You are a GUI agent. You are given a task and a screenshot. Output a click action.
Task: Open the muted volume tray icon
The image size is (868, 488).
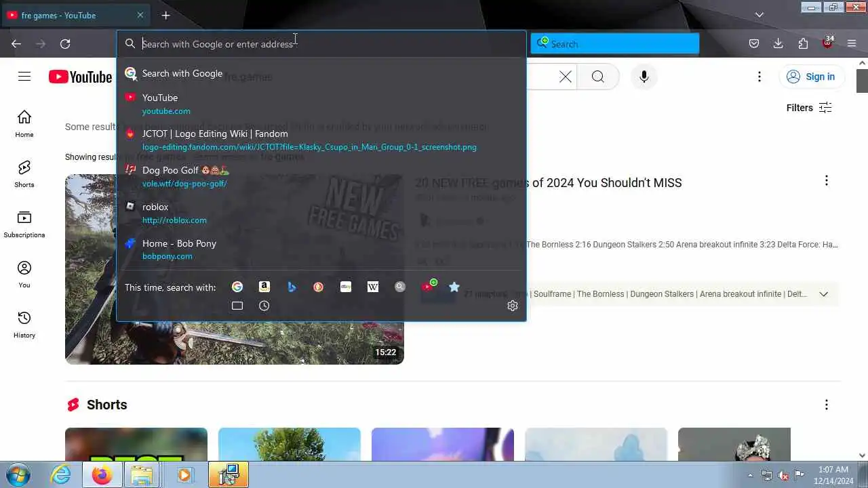click(783, 475)
